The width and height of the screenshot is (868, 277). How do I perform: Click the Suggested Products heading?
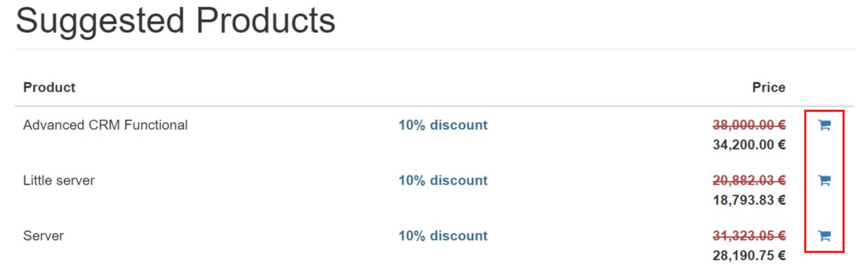click(x=175, y=21)
